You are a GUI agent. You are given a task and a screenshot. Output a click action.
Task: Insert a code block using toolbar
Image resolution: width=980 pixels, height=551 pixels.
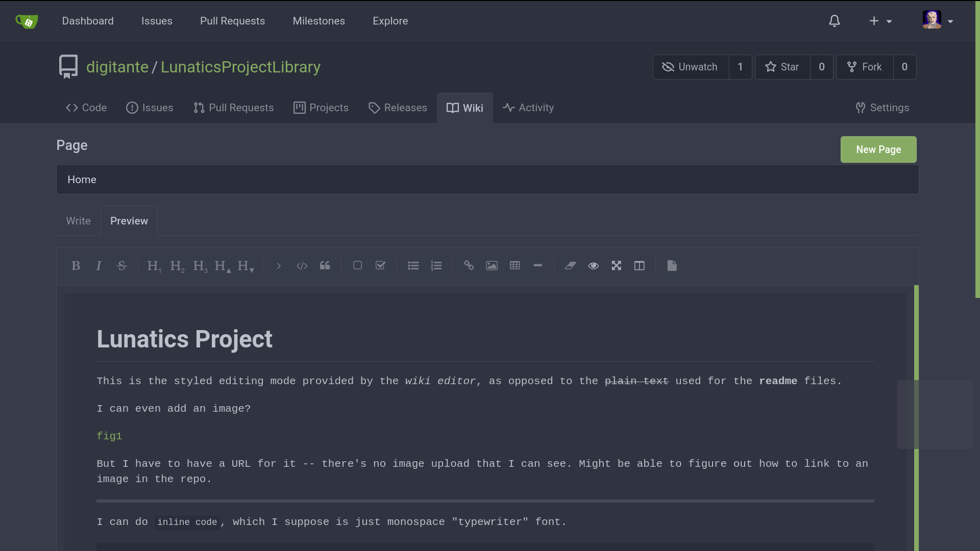[302, 266]
